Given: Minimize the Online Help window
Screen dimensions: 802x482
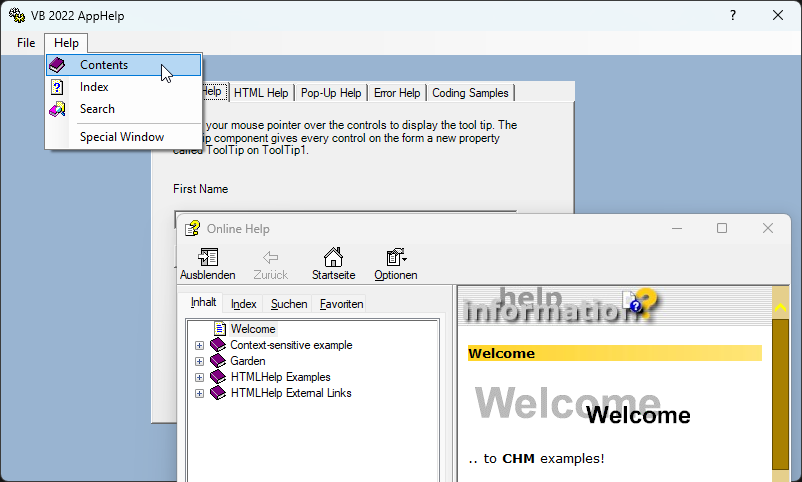Looking at the screenshot, I should tap(677, 228).
